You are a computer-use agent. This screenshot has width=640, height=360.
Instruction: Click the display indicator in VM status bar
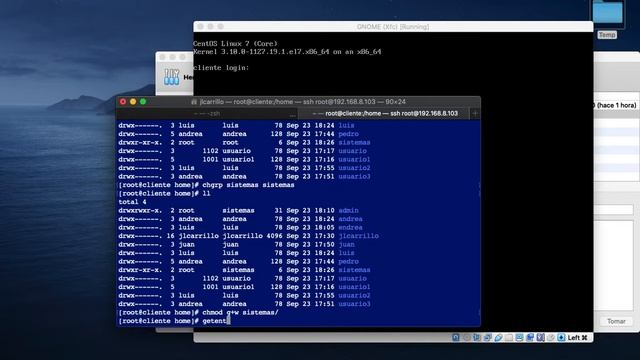tap(519, 338)
